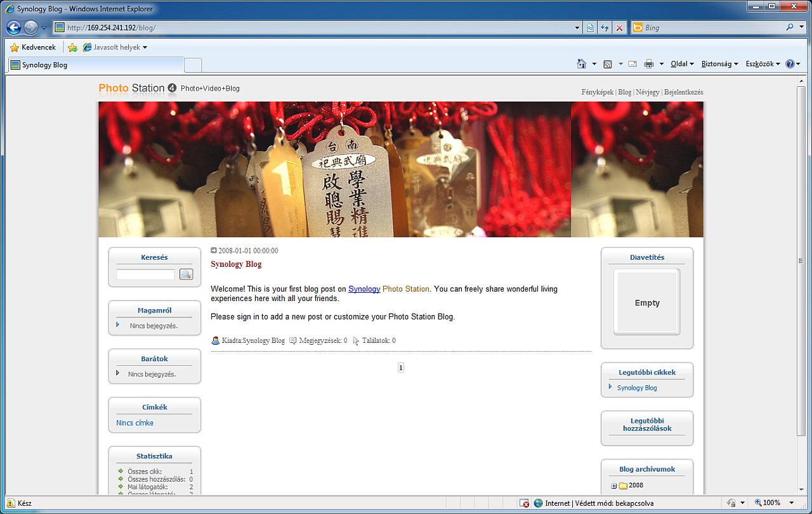Screen dimensions: 812x514
Task: Click the empty slideshow thumbnail
Action: click(646, 302)
